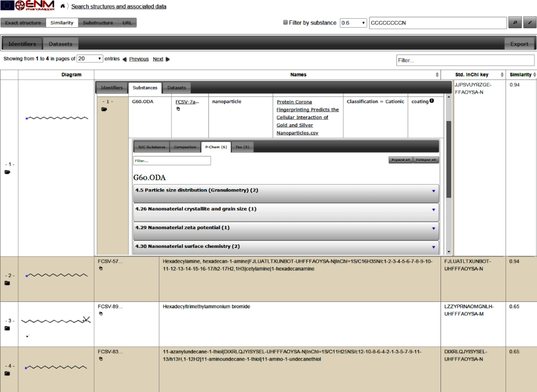Switch to the Tox (5) tab
Viewport: 537px width, 392px height.
pyautogui.click(x=242, y=147)
